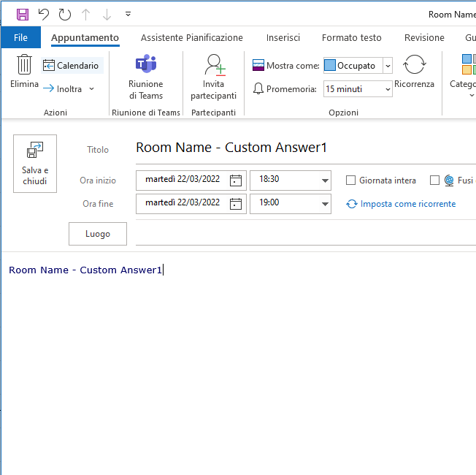Expand the 19:00 end time dropdown
Screen dimensions: 476x475
click(325, 204)
